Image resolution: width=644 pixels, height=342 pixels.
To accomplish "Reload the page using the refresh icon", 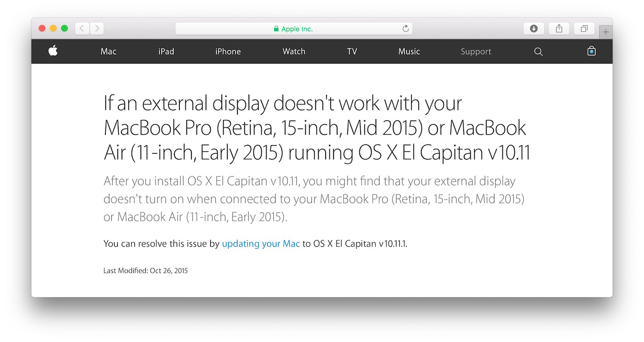I will 405,28.
